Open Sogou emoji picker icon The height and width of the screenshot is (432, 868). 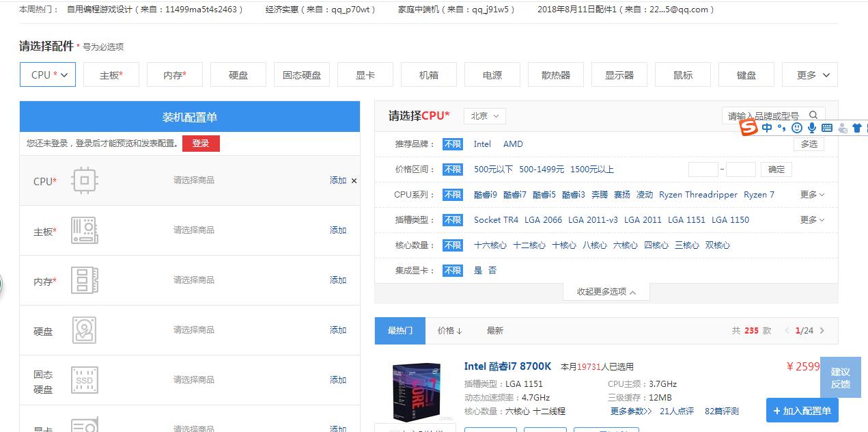coord(797,127)
